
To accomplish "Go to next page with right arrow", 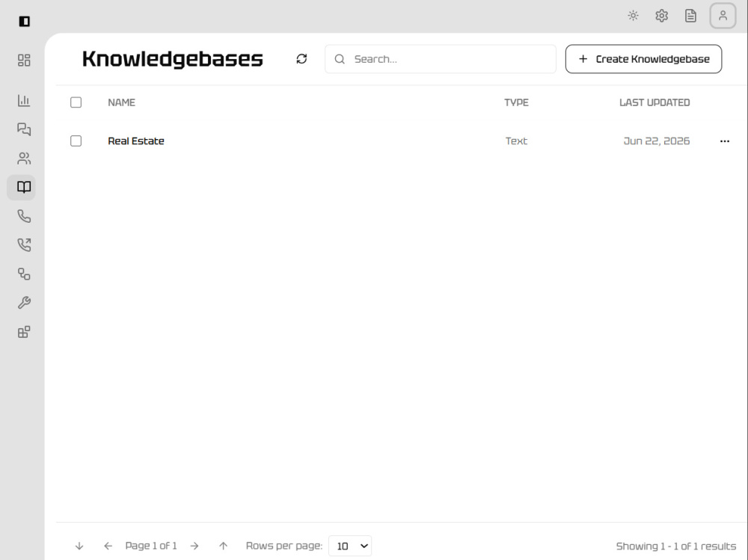I will coord(194,546).
